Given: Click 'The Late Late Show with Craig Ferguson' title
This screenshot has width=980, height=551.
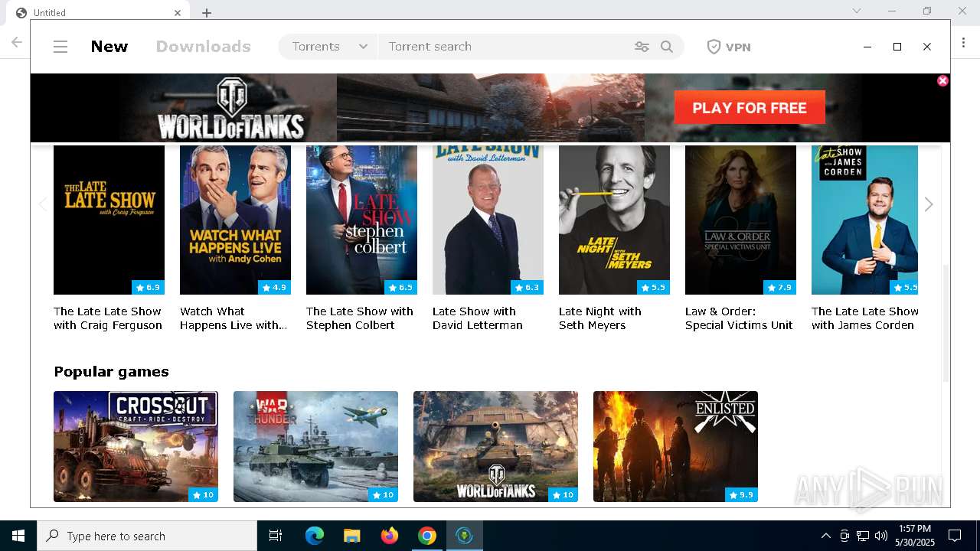Looking at the screenshot, I should (108, 318).
